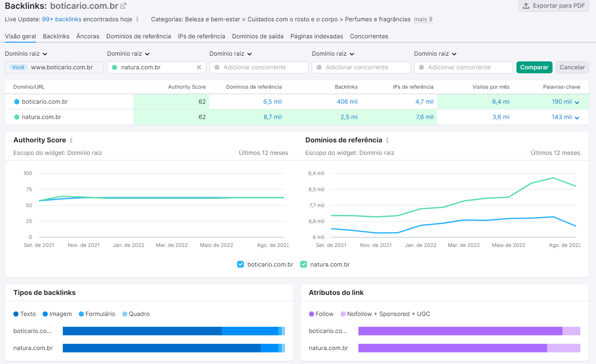Screen dimensions: 596x364
Task: Open Páginas indexadas tab
Action: 317,36
